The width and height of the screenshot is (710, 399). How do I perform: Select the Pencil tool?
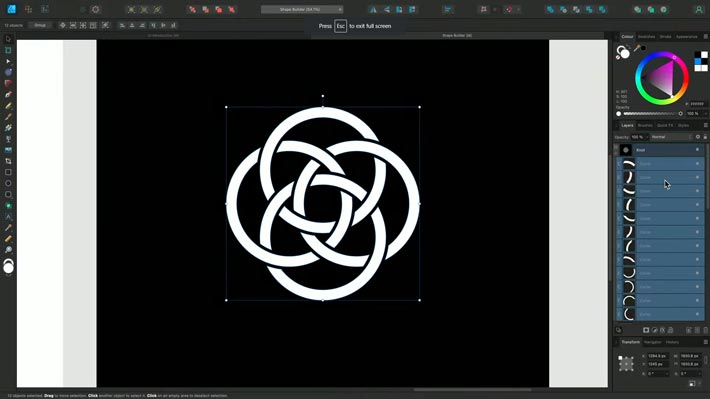(8, 106)
